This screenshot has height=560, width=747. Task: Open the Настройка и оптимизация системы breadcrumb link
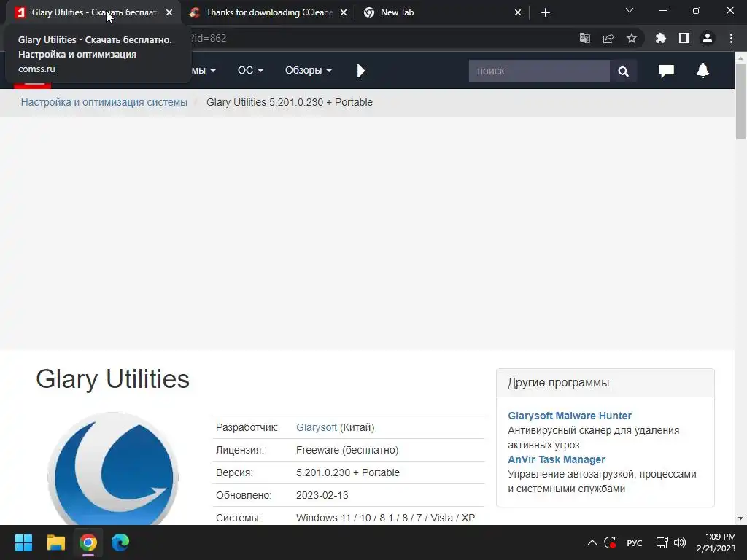pos(104,102)
